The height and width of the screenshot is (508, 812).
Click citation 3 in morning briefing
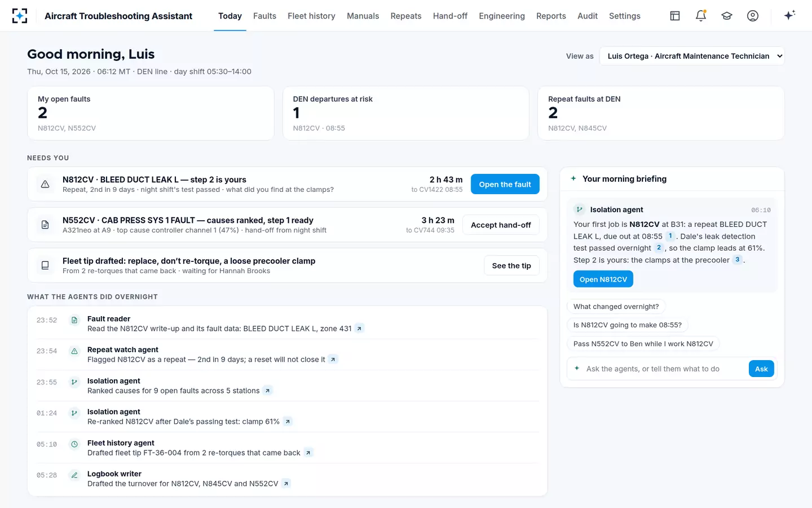tap(737, 260)
